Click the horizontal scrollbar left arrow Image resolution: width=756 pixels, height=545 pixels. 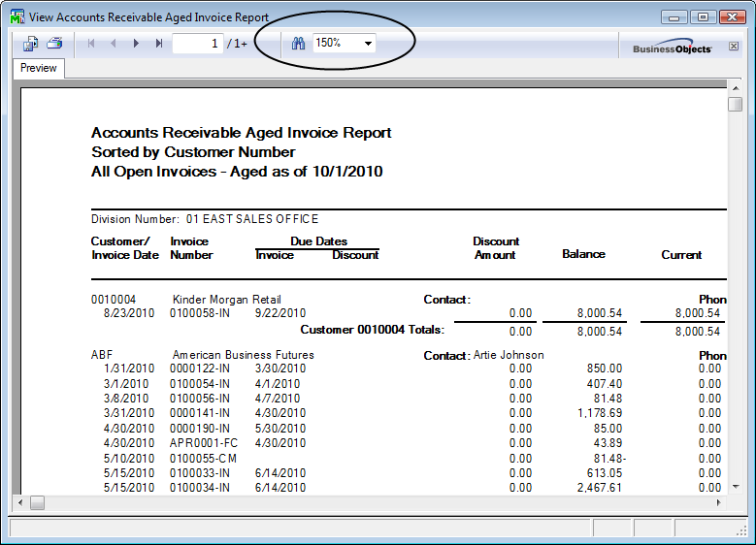(x=19, y=502)
